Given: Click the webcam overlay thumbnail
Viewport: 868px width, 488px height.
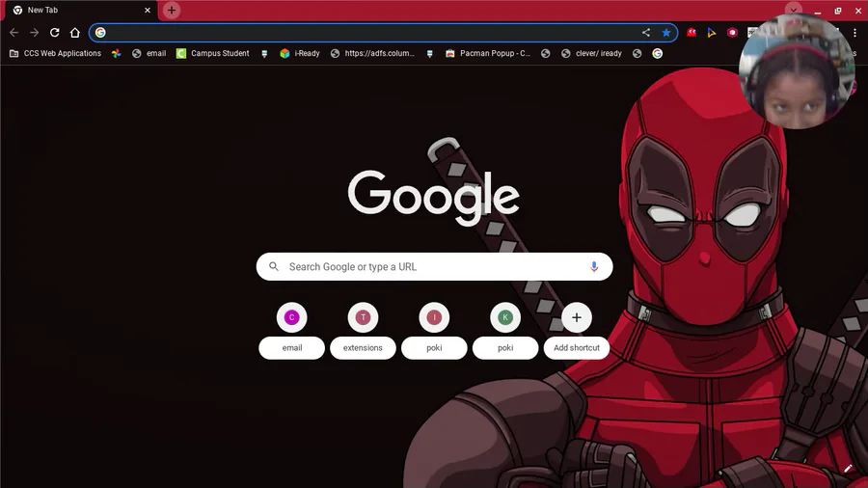Looking at the screenshot, I should click(797, 71).
